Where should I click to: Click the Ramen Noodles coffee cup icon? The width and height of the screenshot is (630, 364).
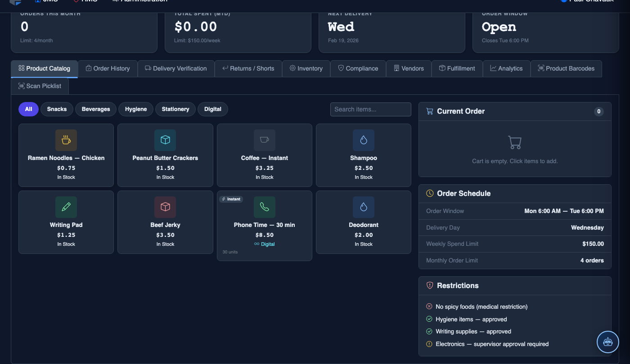tap(66, 140)
